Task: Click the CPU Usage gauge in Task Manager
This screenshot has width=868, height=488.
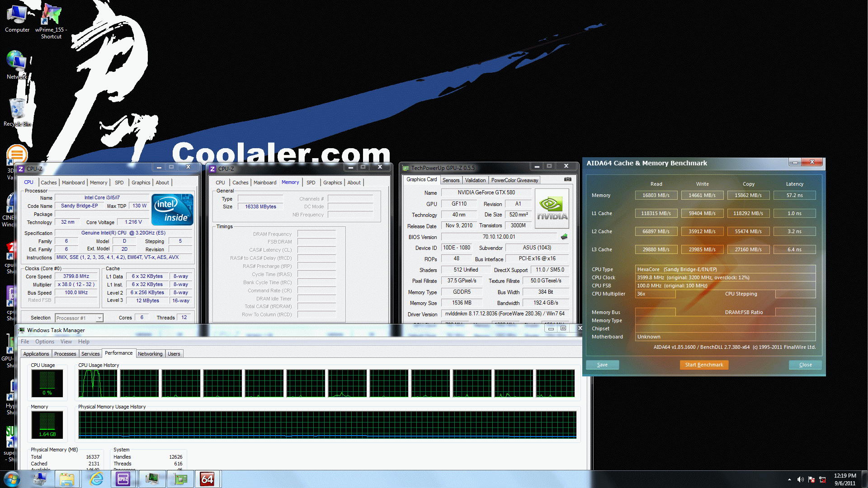Action: tap(47, 383)
